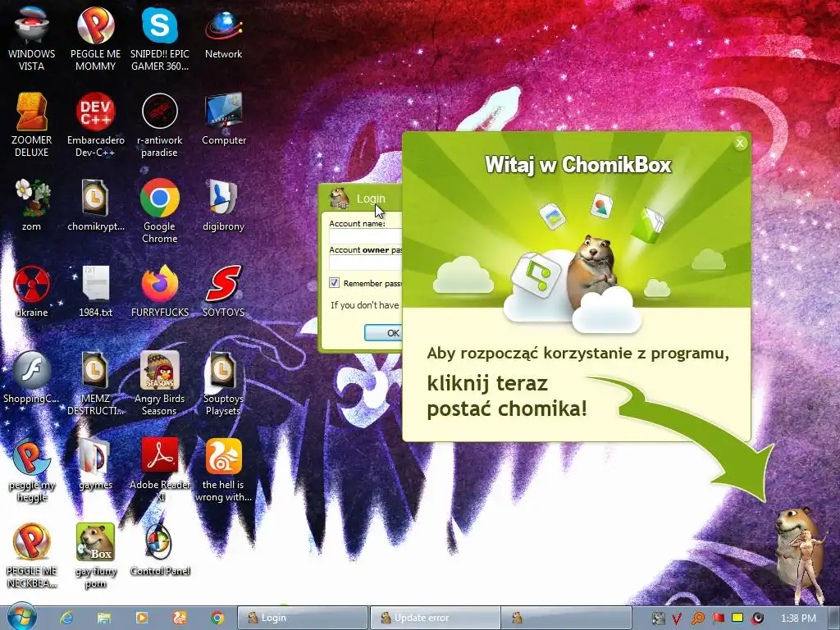
Task: Click the clock showing 1:38 PM
Action: [x=798, y=619]
